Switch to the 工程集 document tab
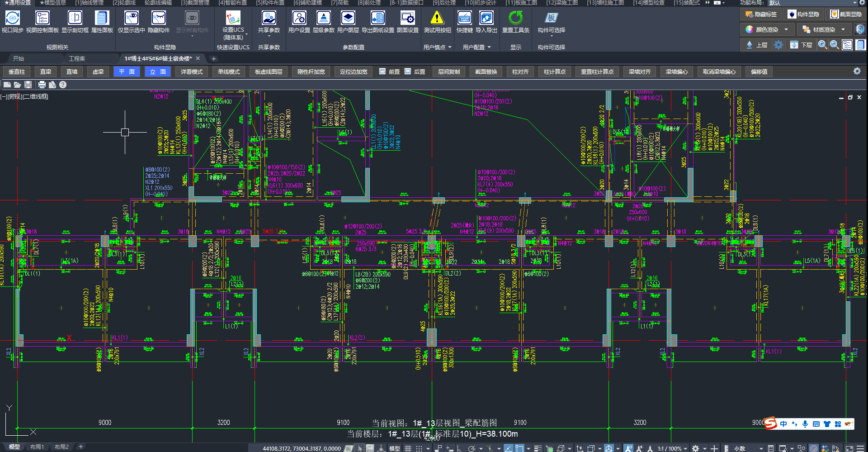 pos(76,59)
